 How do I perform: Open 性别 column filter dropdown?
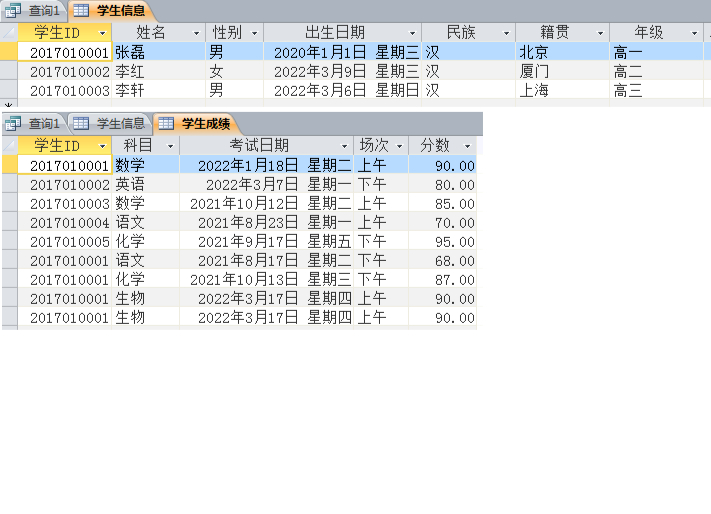254,33
